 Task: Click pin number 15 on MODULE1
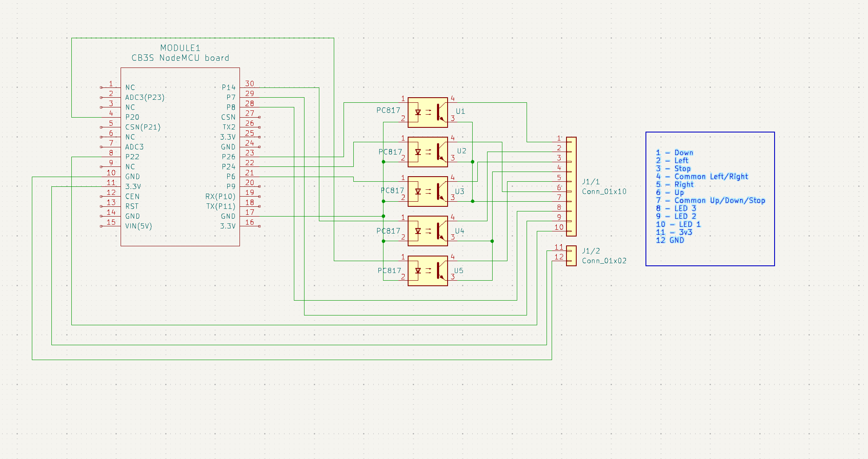(x=111, y=222)
